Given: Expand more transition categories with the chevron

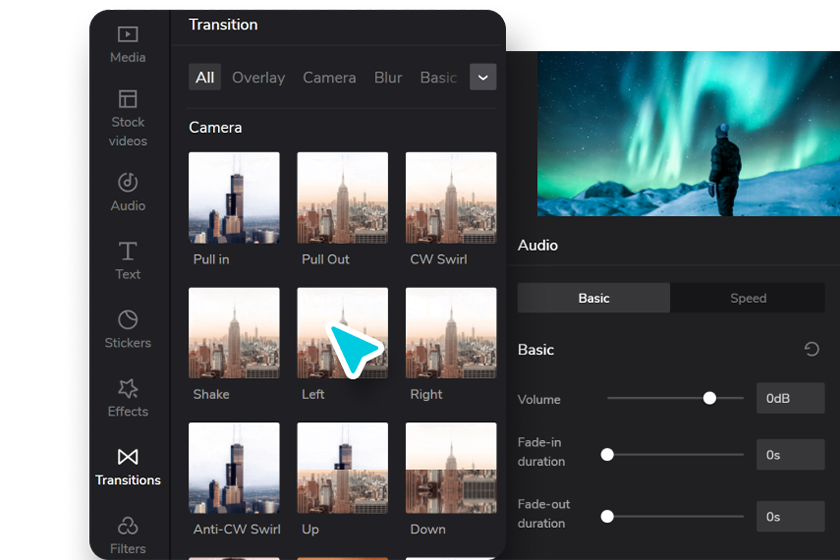Looking at the screenshot, I should point(483,77).
